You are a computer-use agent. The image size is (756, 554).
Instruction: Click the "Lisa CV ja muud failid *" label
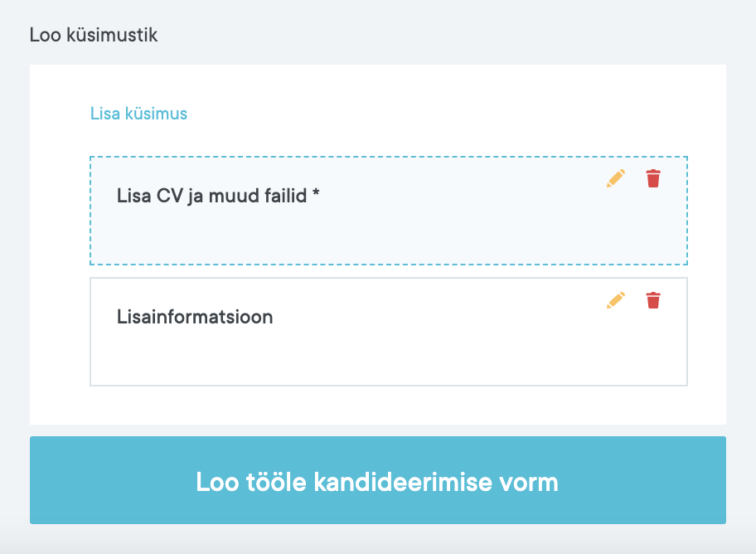click(x=218, y=197)
